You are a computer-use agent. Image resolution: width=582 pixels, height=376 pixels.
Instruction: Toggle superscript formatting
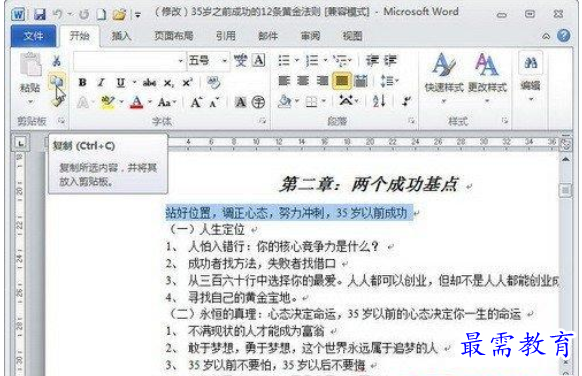click(x=187, y=82)
